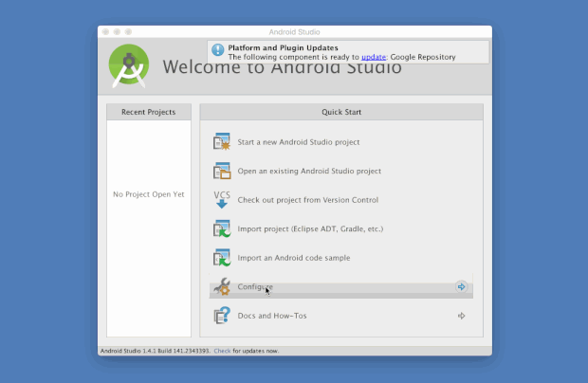Click the Docs and How-Tos question icon

pos(222,315)
